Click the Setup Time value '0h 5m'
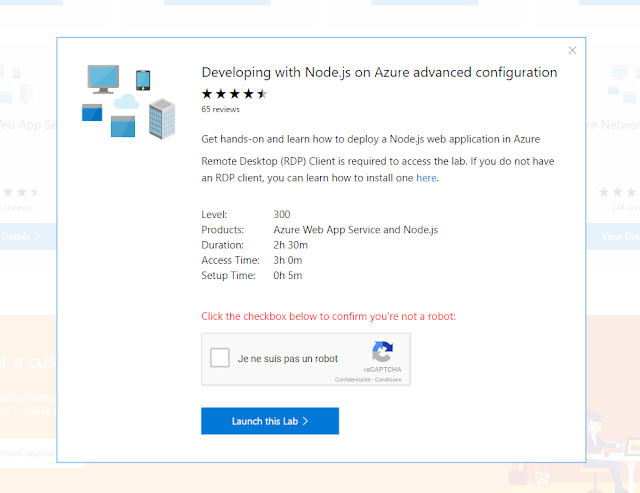This screenshot has height=493, width=640. coord(288,275)
